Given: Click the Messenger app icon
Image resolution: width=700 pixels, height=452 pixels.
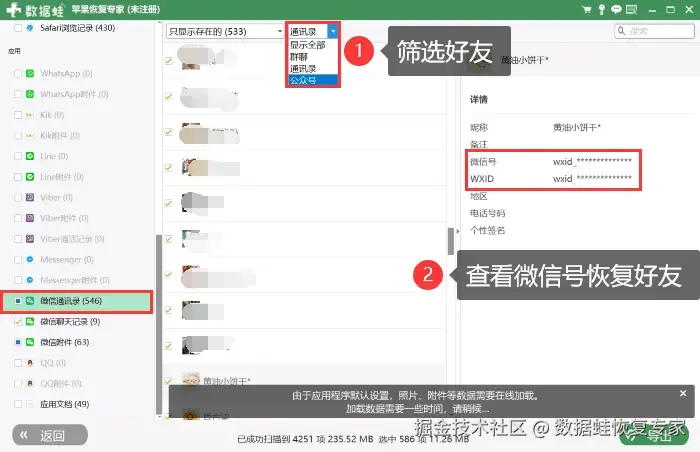Looking at the screenshot, I should click(x=30, y=259).
